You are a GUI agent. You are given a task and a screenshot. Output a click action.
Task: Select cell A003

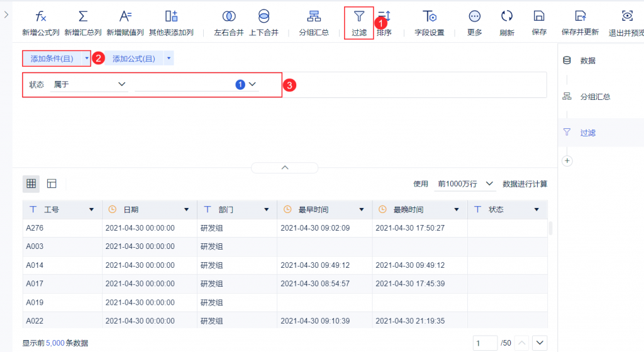[x=62, y=246]
